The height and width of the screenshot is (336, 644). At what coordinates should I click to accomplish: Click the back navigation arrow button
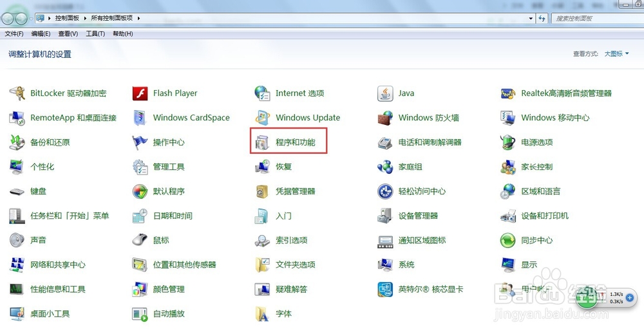point(8,19)
